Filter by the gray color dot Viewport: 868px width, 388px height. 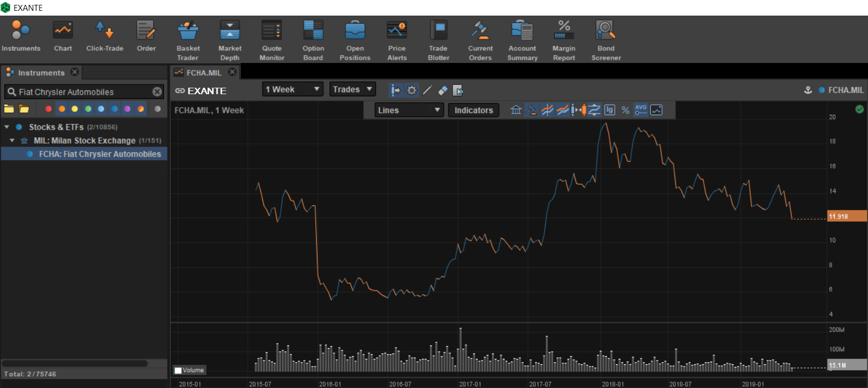pyautogui.click(x=157, y=109)
